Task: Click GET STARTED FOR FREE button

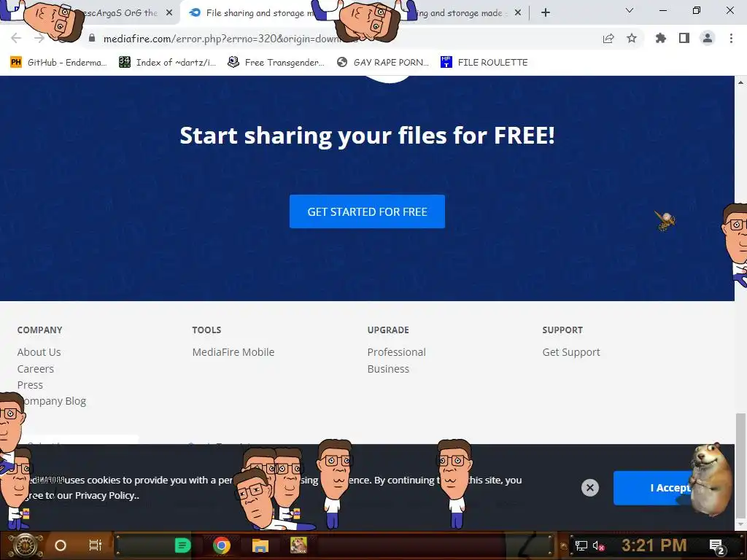Action: click(x=368, y=211)
